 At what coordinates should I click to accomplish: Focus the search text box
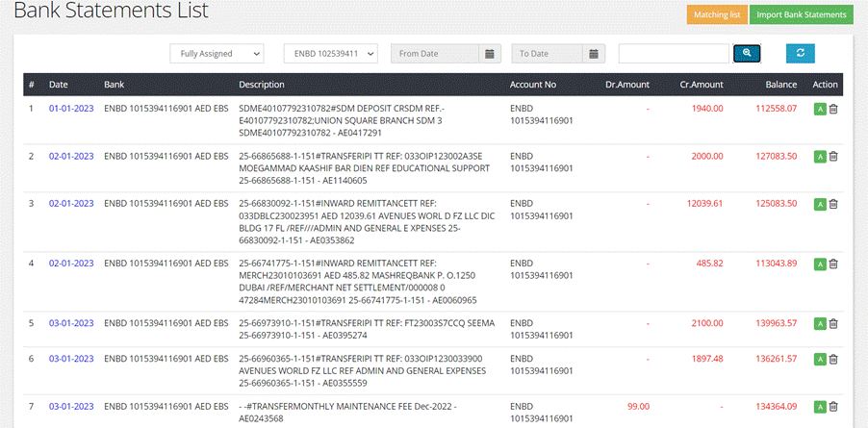click(674, 54)
